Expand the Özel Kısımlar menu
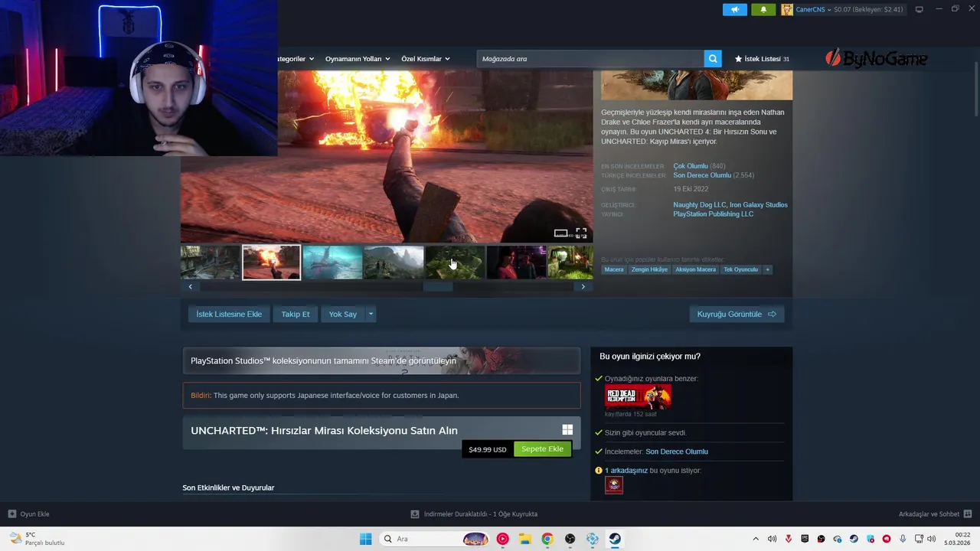 [x=426, y=59]
